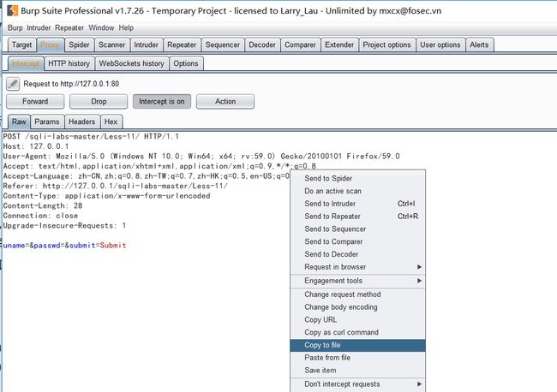Open the Intruder tool tab
The image size is (557, 392).
point(146,45)
